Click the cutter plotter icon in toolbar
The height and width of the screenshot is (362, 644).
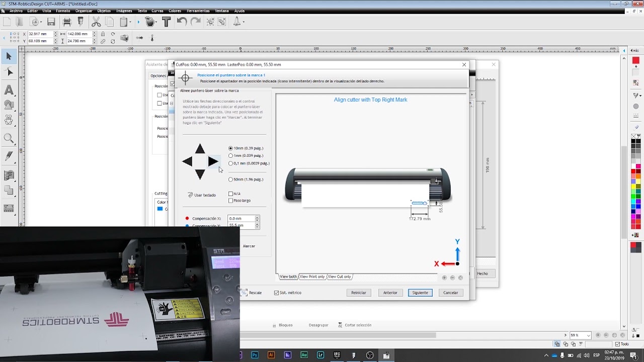(80, 22)
